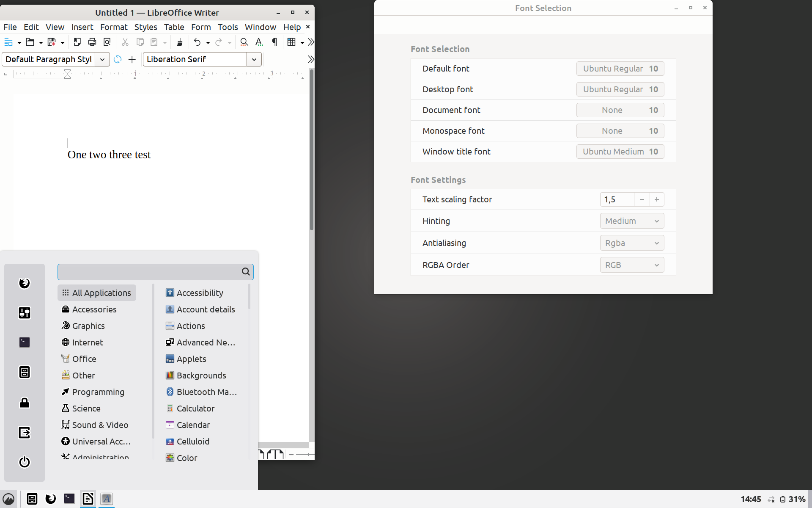Image resolution: width=812 pixels, height=508 pixels.
Task: Choose a Monospace font via None button
Action: [620, 131]
